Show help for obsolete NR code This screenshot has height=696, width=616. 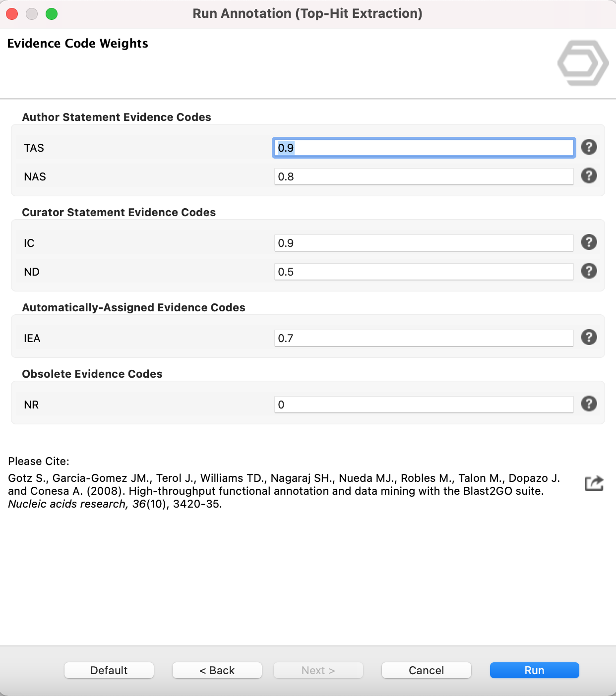click(x=589, y=404)
